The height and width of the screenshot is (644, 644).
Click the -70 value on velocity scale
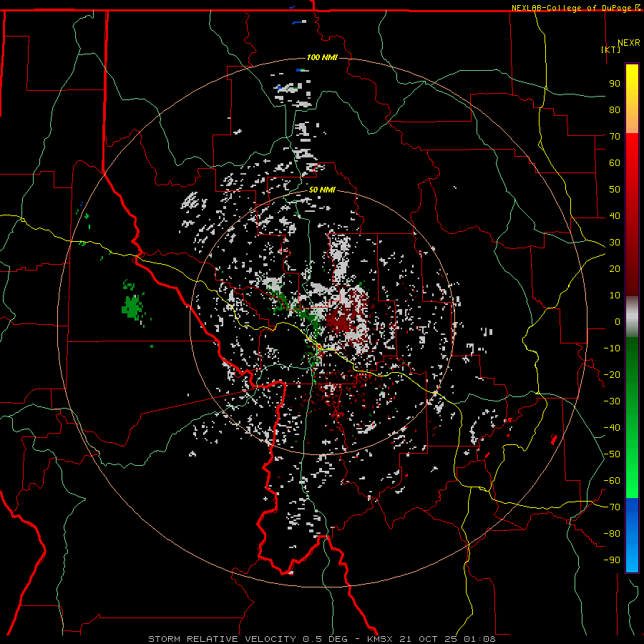(x=612, y=507)
